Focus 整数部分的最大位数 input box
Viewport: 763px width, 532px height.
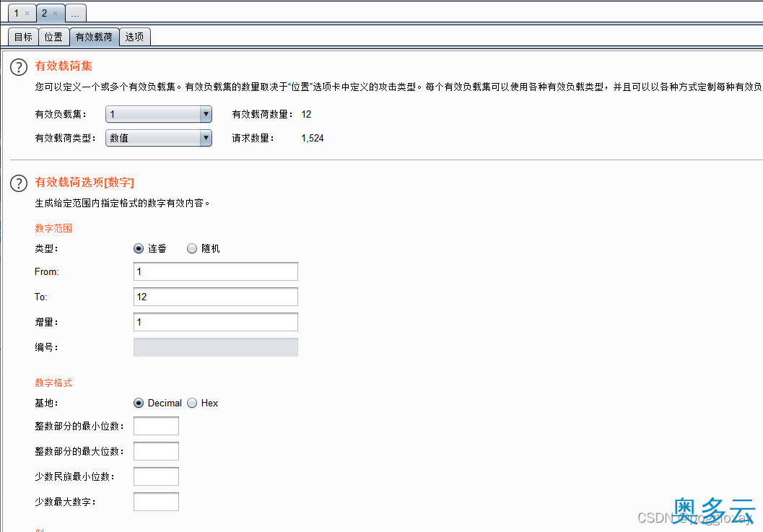coord(156,451)
